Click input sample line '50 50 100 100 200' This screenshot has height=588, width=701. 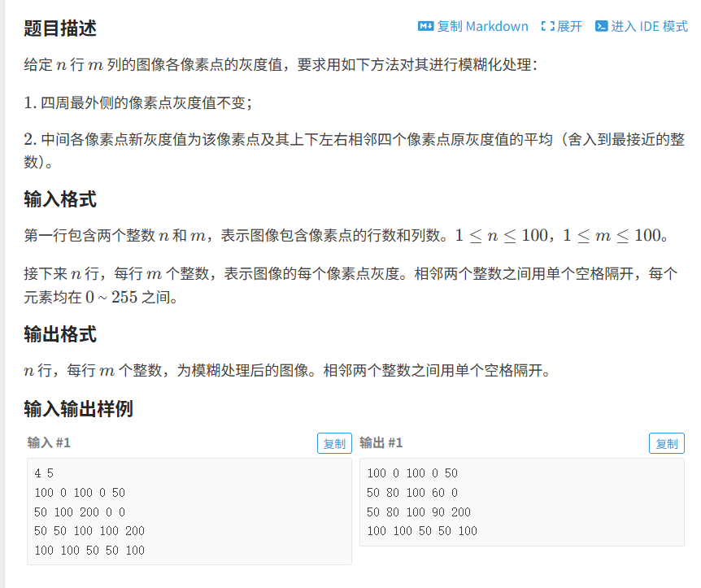pyautogui.click(x=89, y=531)
